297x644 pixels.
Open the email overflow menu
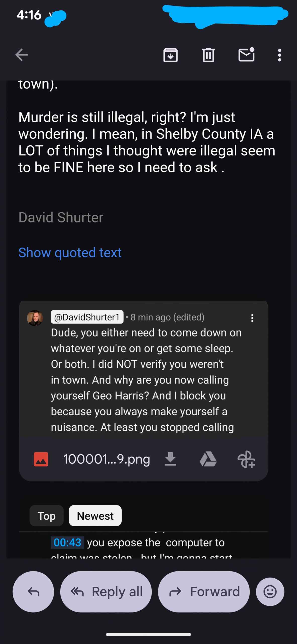coord(279,55)
